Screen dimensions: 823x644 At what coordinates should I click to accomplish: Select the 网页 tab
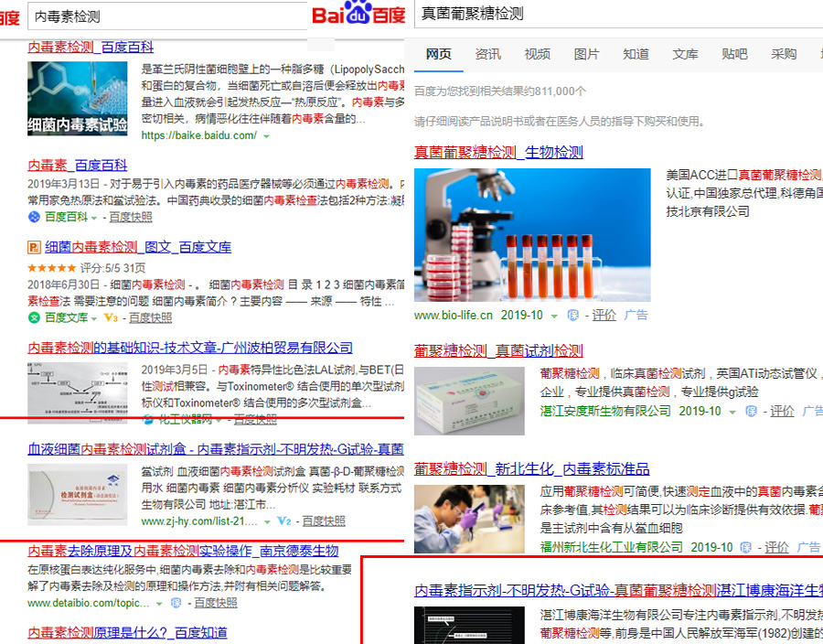438,54
